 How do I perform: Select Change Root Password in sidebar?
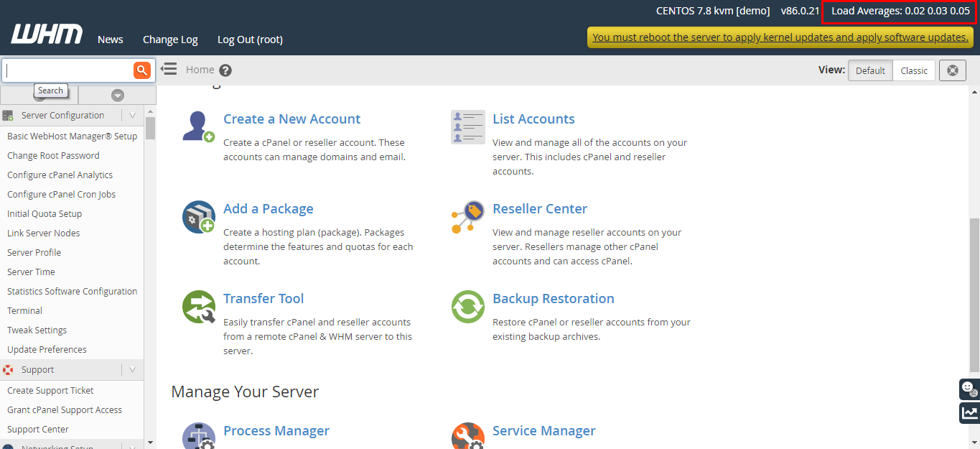[53, 156]
